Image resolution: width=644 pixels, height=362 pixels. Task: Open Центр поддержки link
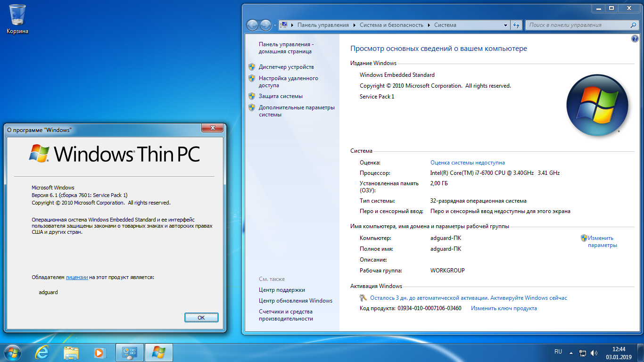pos(282,290)
